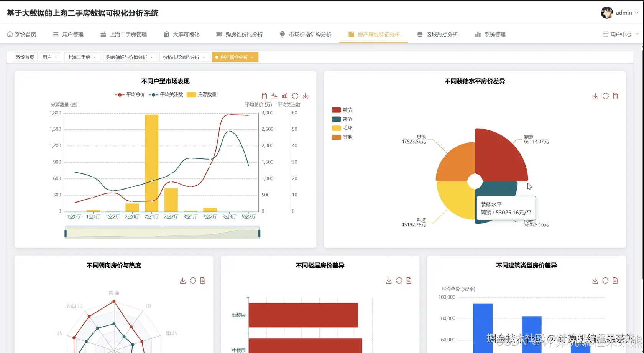Viewport: 644px width, 353px height.
Task: Switch to the 大屏可视化 menu item
Action: (182, 34)
